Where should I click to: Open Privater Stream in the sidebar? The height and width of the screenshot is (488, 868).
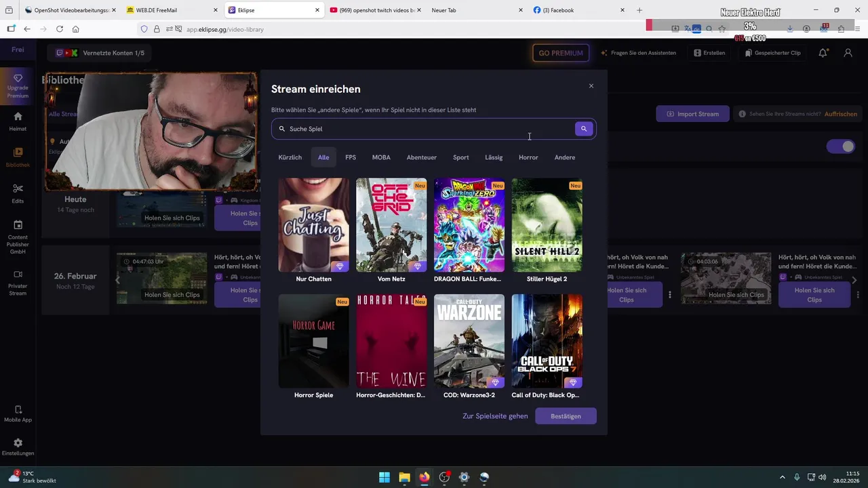point(18,283)
